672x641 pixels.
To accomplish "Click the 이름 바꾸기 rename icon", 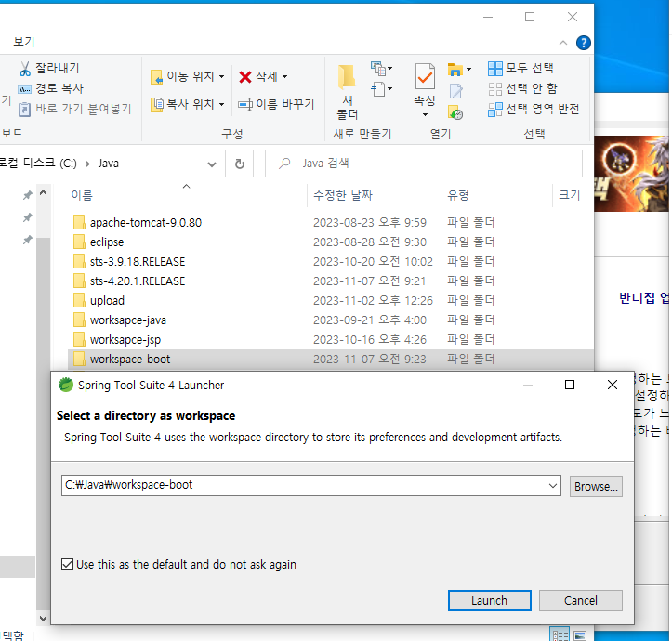I will coord(245,105).
